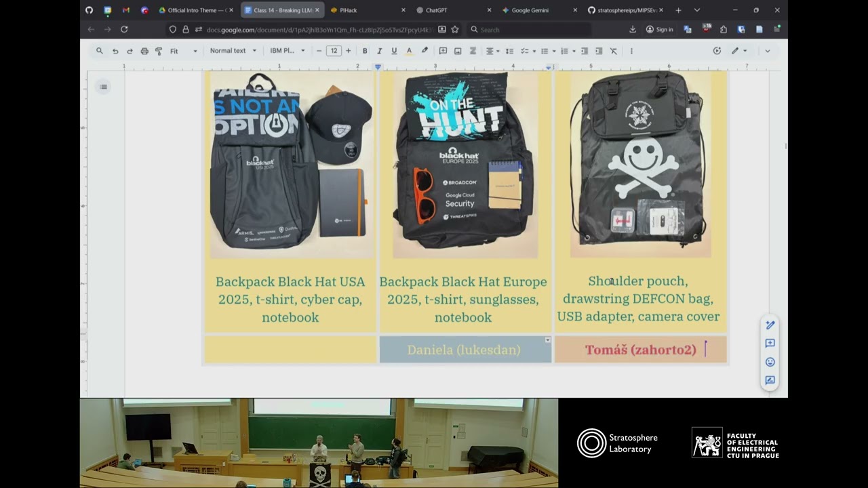Add an emoji reaction from side panel
The image size is (868, 488).
770,362
